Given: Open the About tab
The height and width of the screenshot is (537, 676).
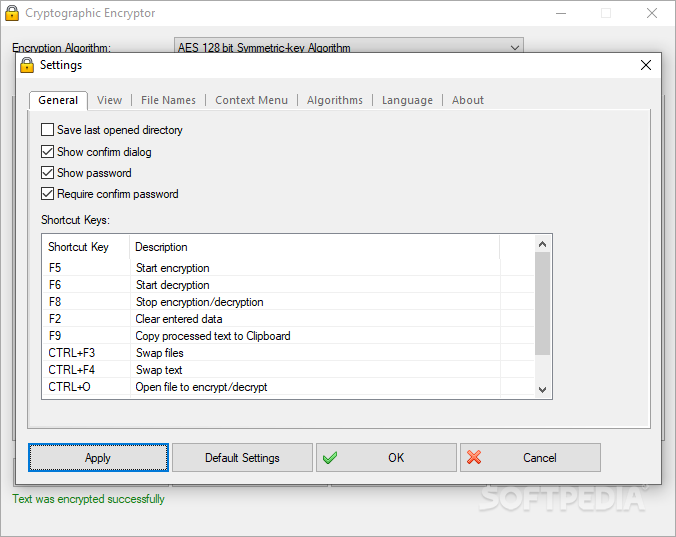Looking at the screenshot, I should (x=468, y=100).
